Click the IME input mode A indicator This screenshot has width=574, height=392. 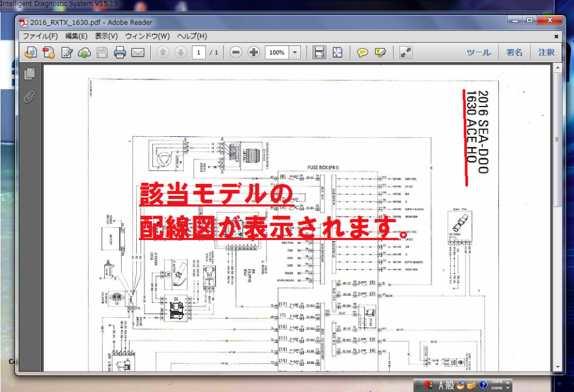click(441, 385)
